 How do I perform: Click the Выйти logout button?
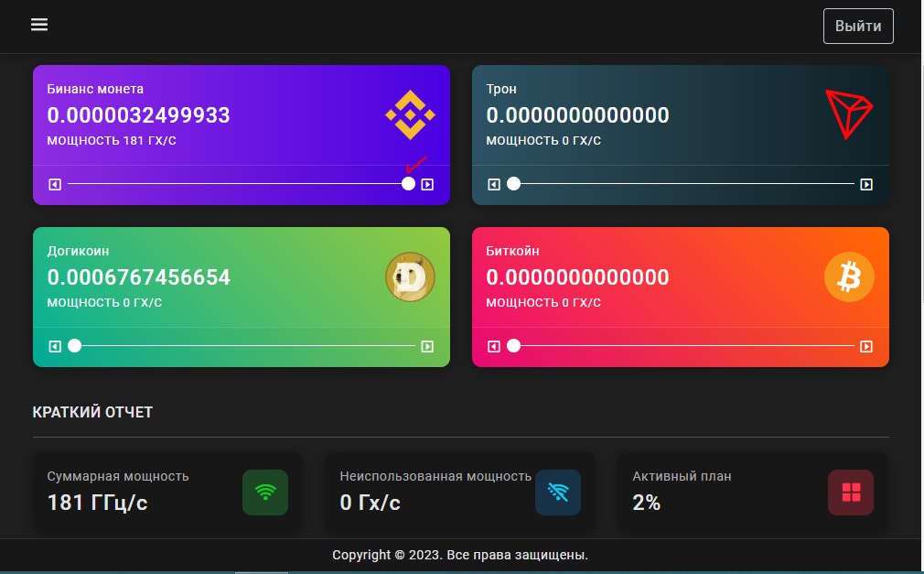click(858, 26)
